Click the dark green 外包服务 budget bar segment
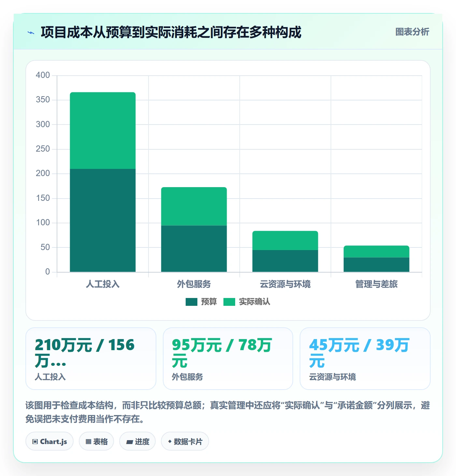Viewport: 456px width, 476px height. (194, 249)
